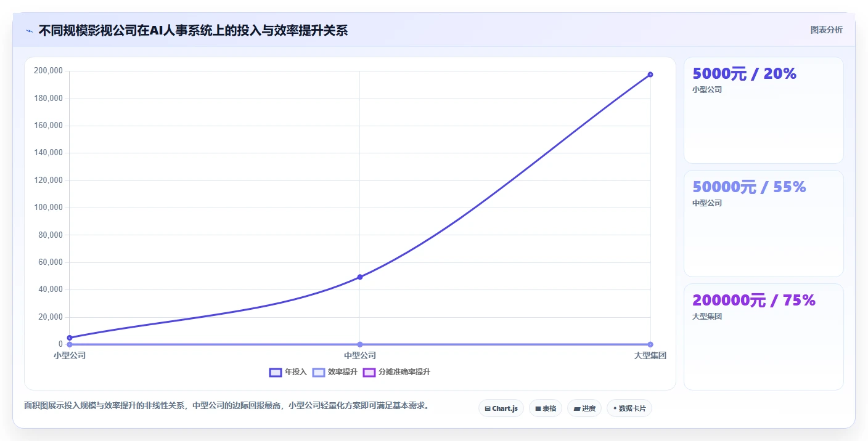Viewport: 868px width, 441px height.
Task: Click the chart title heading text
Action: (193, 30)
